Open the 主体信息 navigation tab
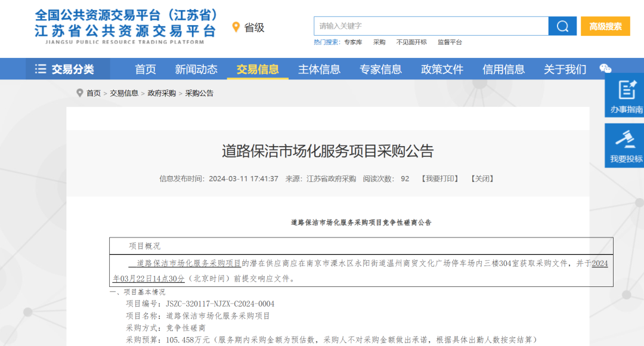Screen dimensions: 644x346 click(319, 69)
